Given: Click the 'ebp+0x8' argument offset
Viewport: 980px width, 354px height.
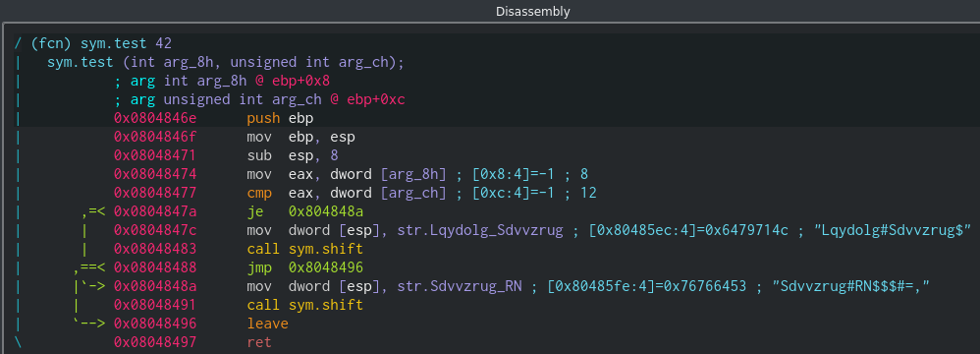Looking at the screenshot, I should point(301,81).
